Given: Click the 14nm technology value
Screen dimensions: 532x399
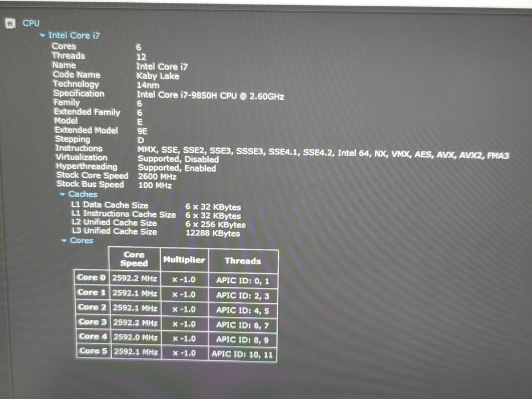Looking at the screenshot, I should (148, 85).
